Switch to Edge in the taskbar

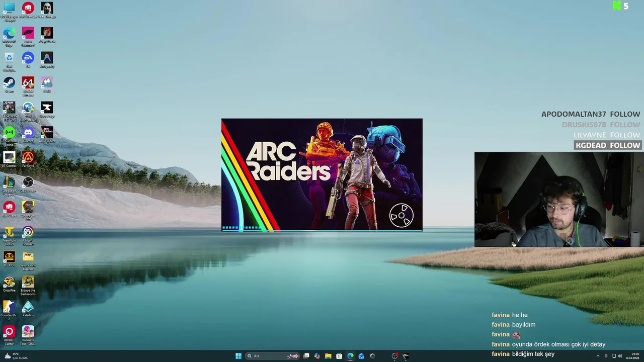350,356
